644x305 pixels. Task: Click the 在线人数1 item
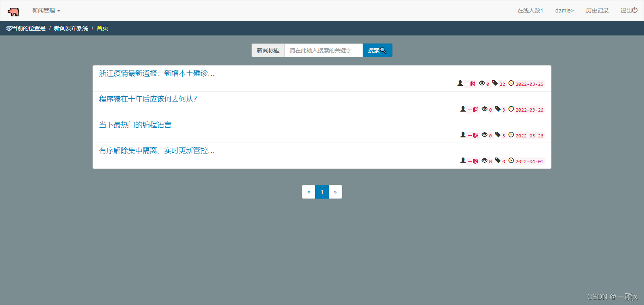click(x=530, y=10)
